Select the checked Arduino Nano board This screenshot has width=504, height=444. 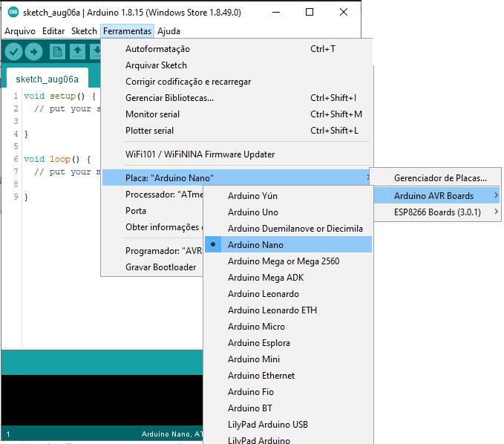[288, 245]
